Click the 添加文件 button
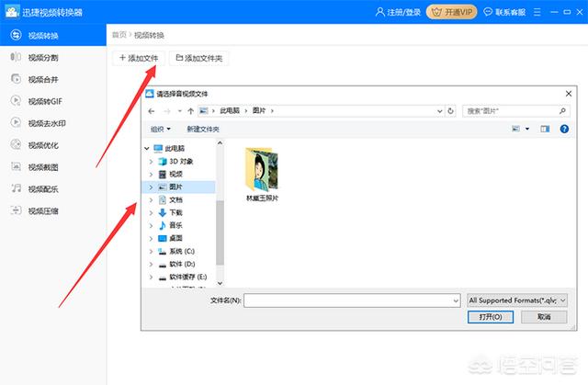The width and height of the screenshot is (588, 385). tap(139, 58)
